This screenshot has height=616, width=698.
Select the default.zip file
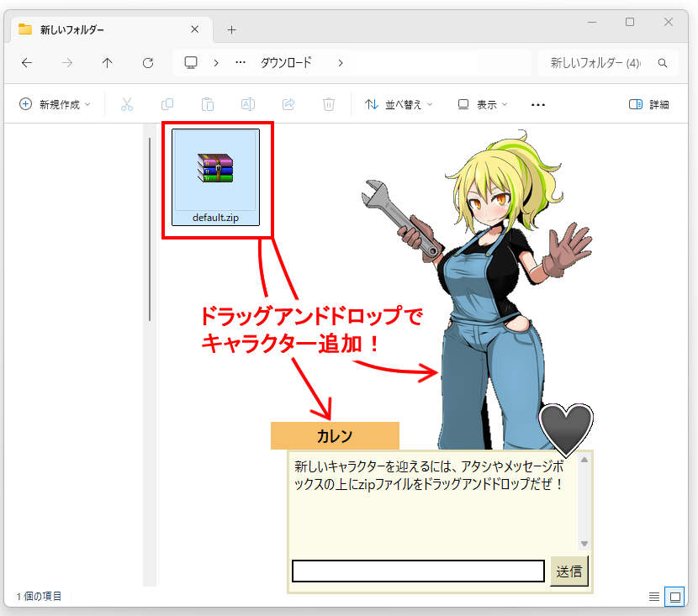215,176
